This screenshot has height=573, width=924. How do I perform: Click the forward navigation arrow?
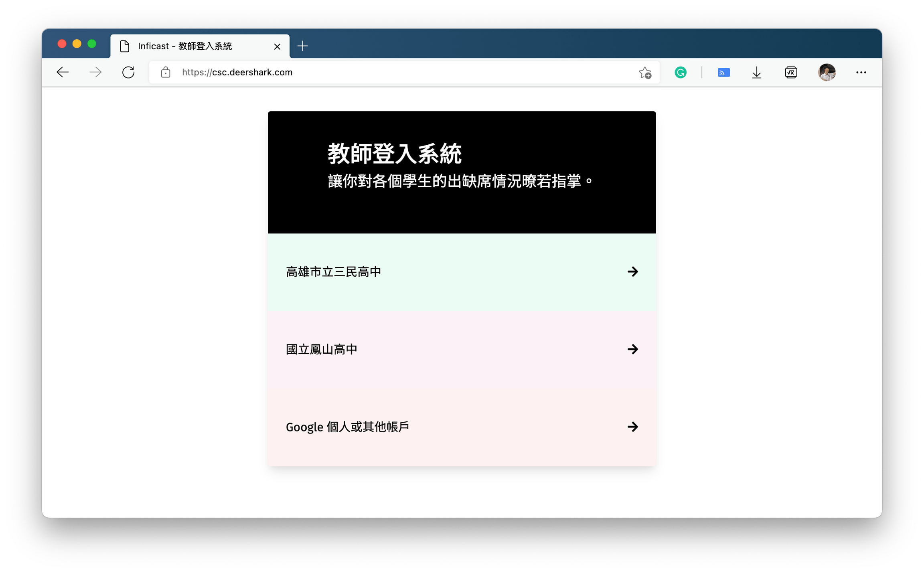click(x=95, y=72)
